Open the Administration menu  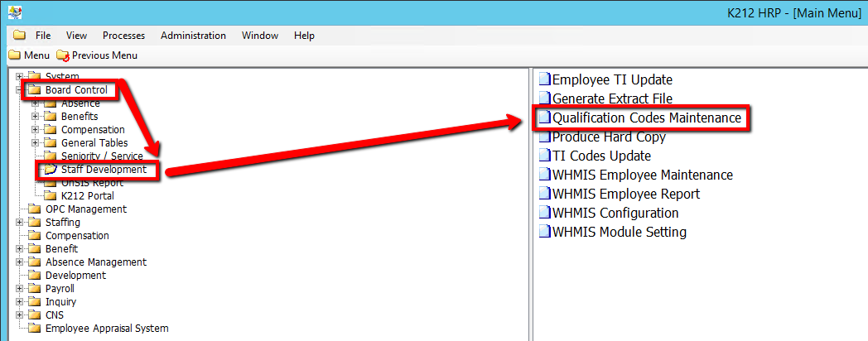click(x=193, y=36)
